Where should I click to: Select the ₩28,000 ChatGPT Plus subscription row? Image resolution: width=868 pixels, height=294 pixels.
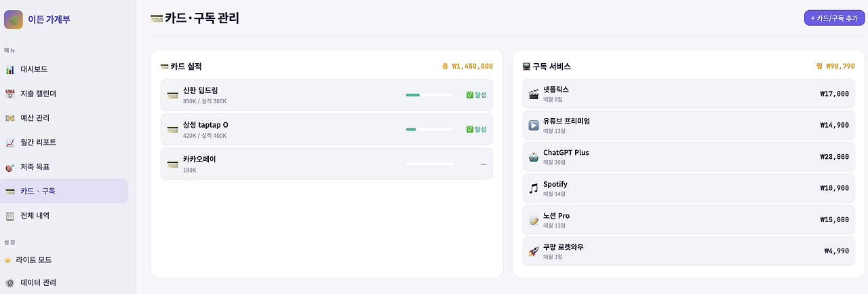click(689, 157)
